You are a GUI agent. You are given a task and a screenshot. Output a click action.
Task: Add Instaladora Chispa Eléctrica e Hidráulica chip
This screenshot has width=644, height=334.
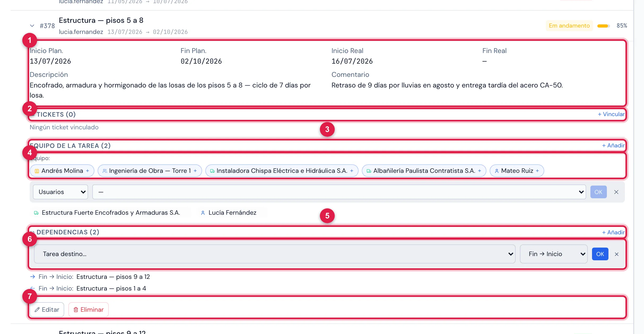(282, 171)
